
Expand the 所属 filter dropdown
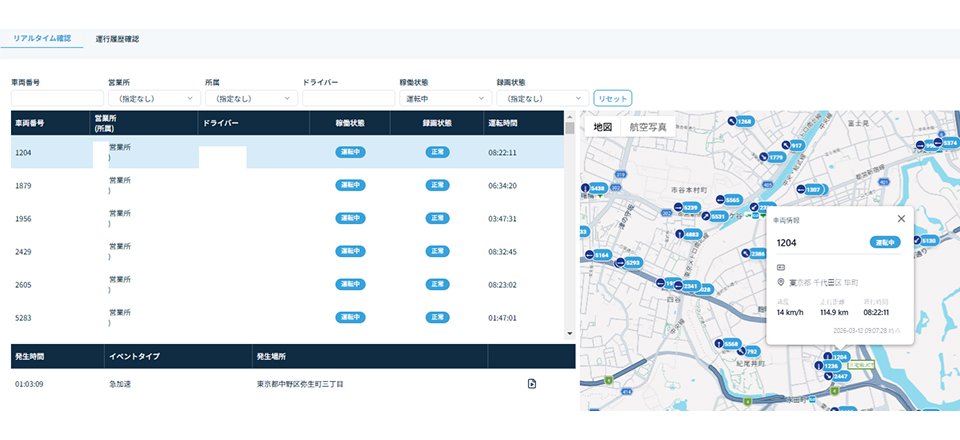click(x=248, y=98)
